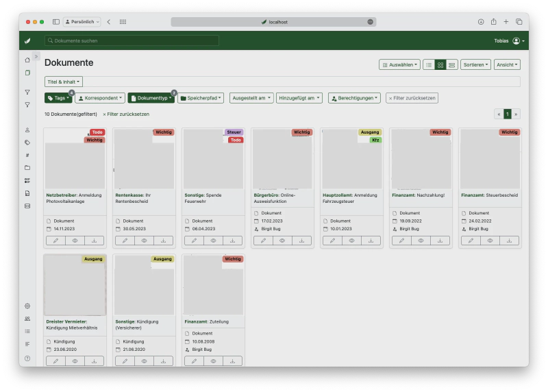Open the Sortieren dropdown
Image resolution: width=548 pixels, height=392 pixels.
coord(475,64)
